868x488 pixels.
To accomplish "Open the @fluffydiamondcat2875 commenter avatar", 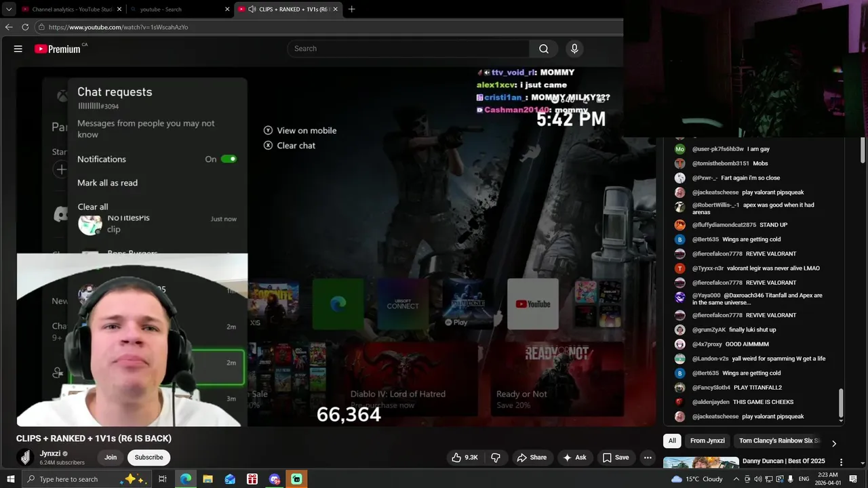I will coord(679,225).
